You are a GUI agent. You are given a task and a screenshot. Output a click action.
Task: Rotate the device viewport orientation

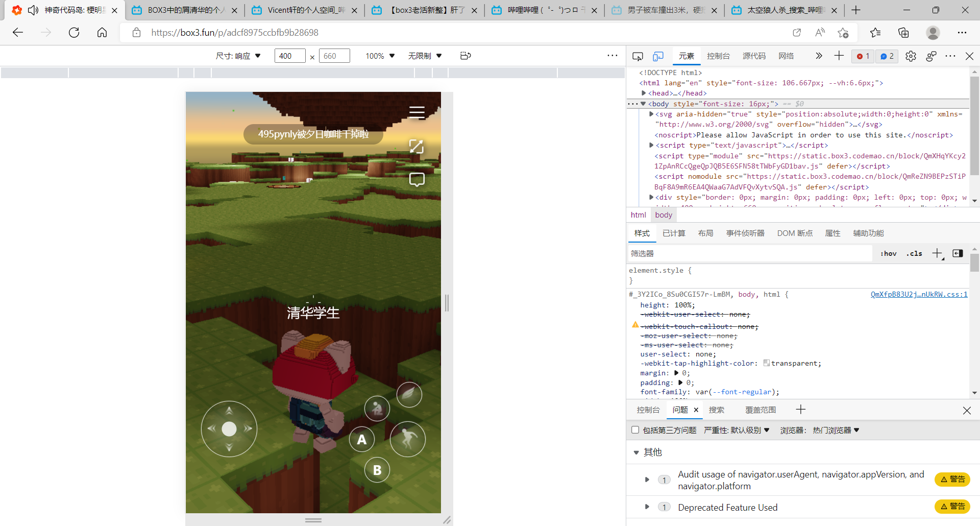(x=465, y=56)
